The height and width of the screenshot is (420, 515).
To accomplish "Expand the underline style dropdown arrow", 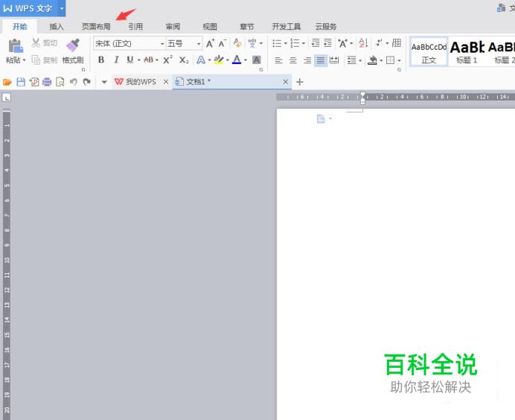I will pyautogui.click(x=139, y=60).
